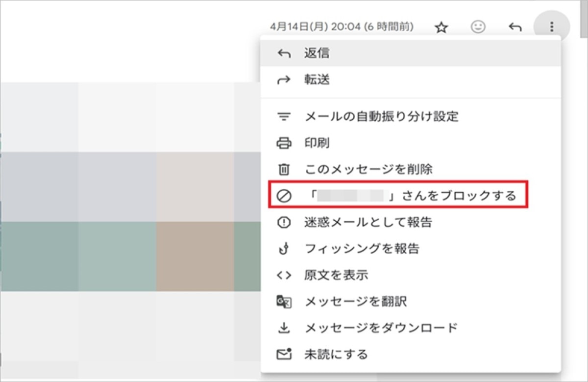
Task: Click the メールの自動振り分け設定 text label
Action: (381, 117)
